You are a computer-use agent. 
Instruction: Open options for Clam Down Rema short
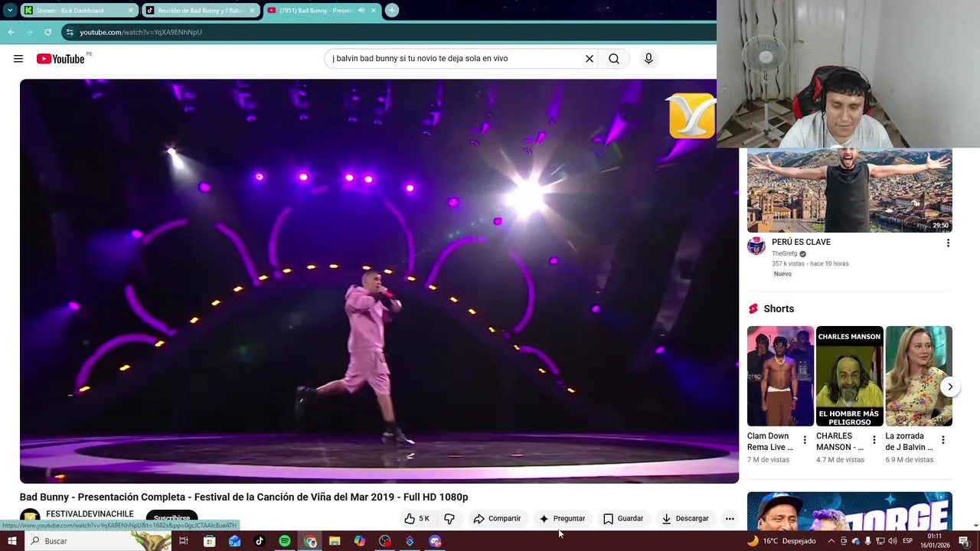click(x=805, y=440)
